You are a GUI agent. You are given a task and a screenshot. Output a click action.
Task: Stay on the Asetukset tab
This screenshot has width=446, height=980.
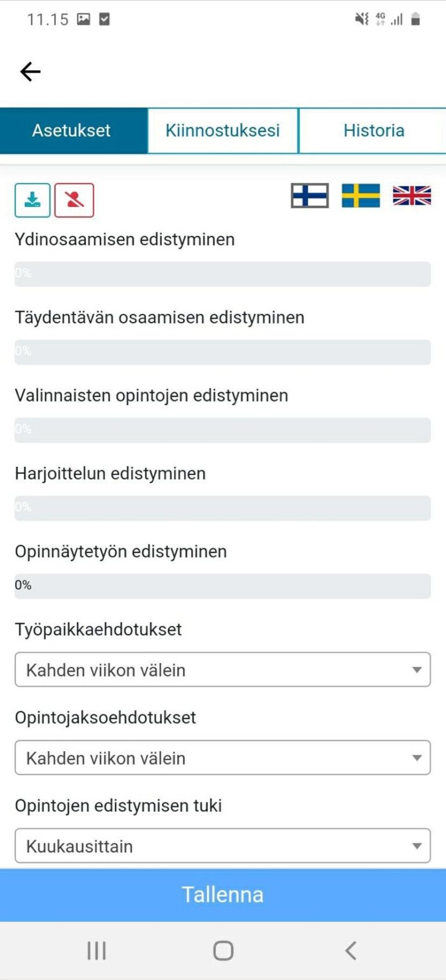click(71, 130)
